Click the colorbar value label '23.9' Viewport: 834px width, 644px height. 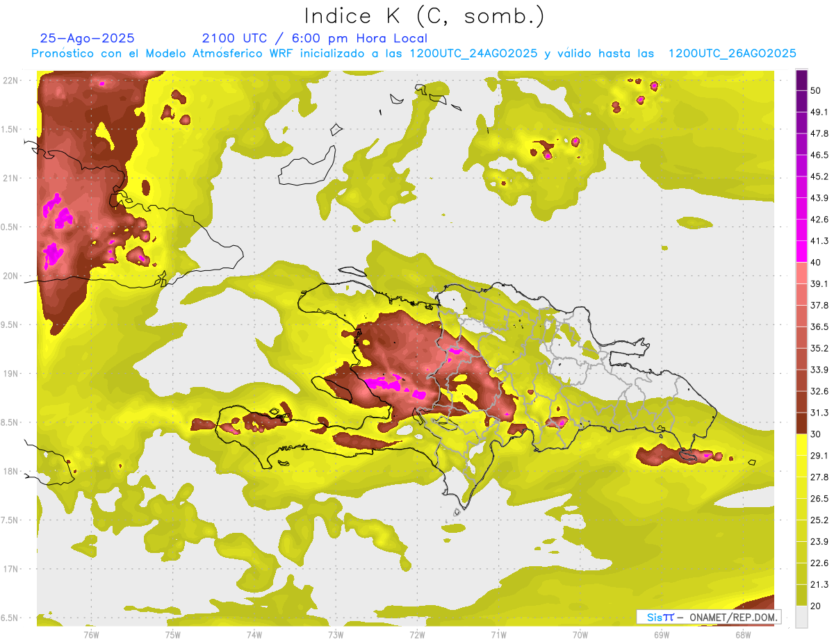819,541
